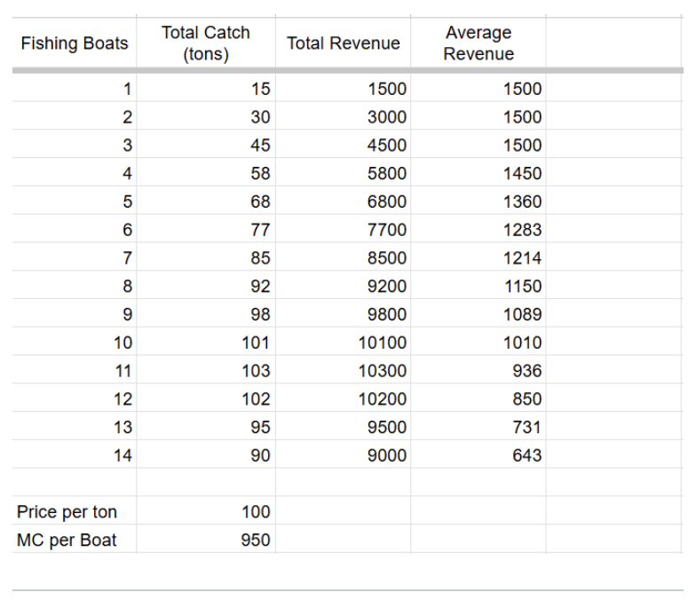Select the "Fishing Boats" header cell
Screen dimensions: 696x616
75,43
